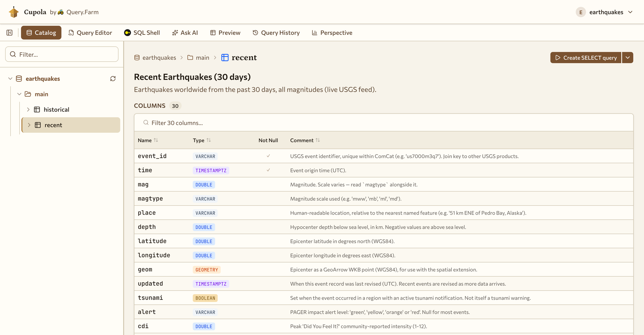Click the BOOLEAN type badge
644x335 pixels.
click(205, 298)
